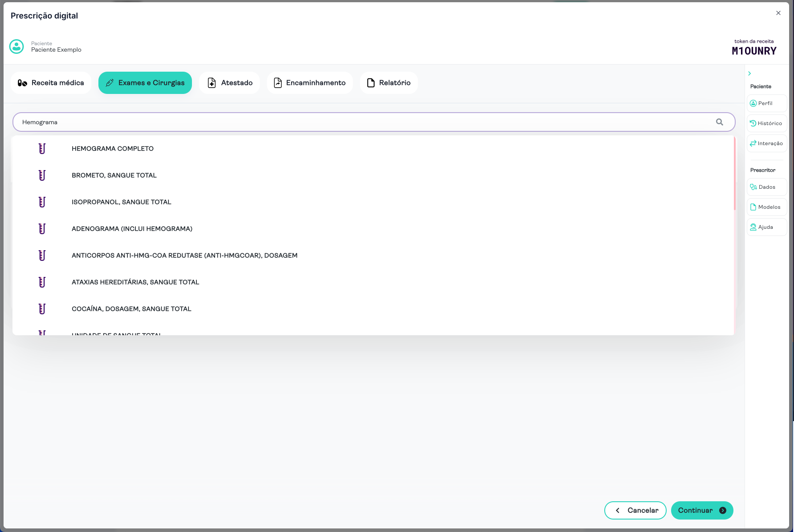This screenshot has height=532, width=794.
Task: Select HEMOGRAMA COMPLETO from results
Action: tap(113, 149)
